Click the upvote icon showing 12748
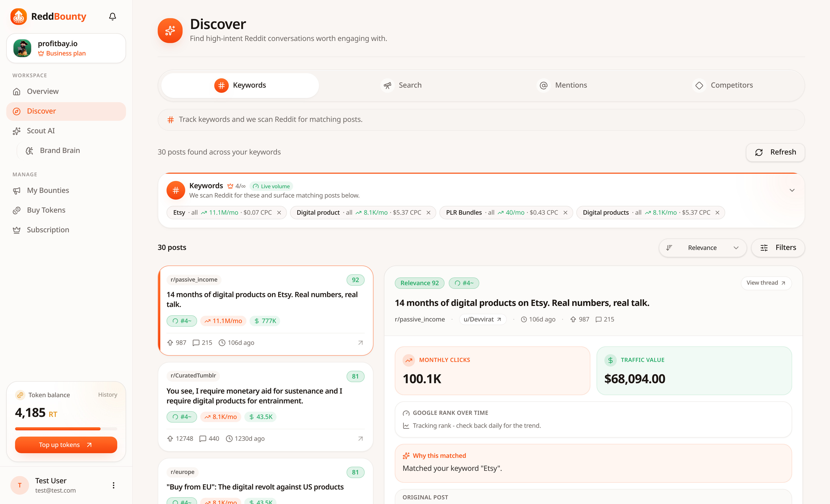 point(170,439)
